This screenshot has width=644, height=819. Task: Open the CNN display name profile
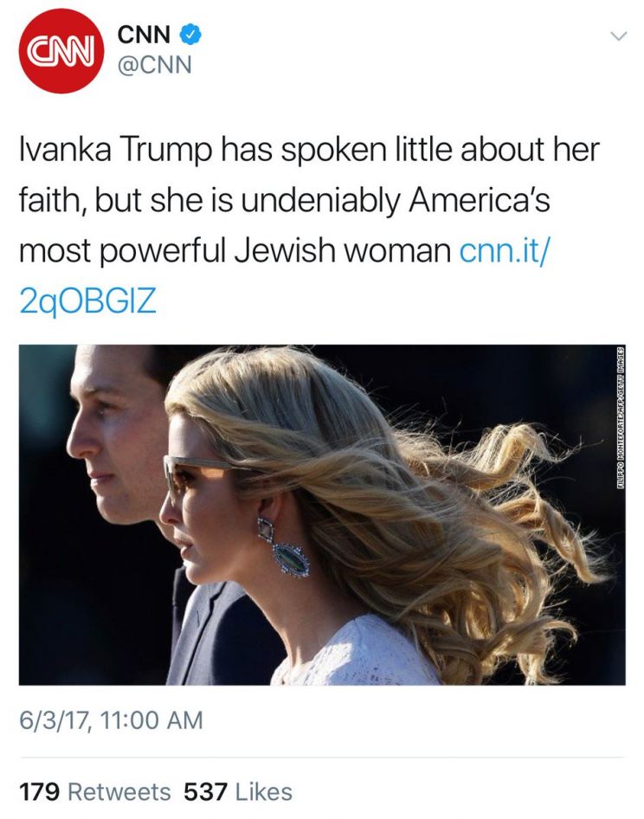pyautogui.click(x=145, y=35)
